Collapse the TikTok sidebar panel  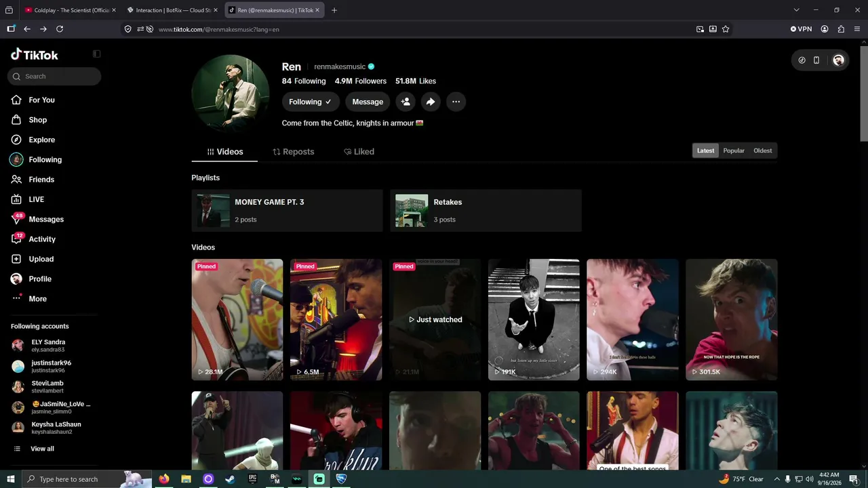click(x=96, y=54)
